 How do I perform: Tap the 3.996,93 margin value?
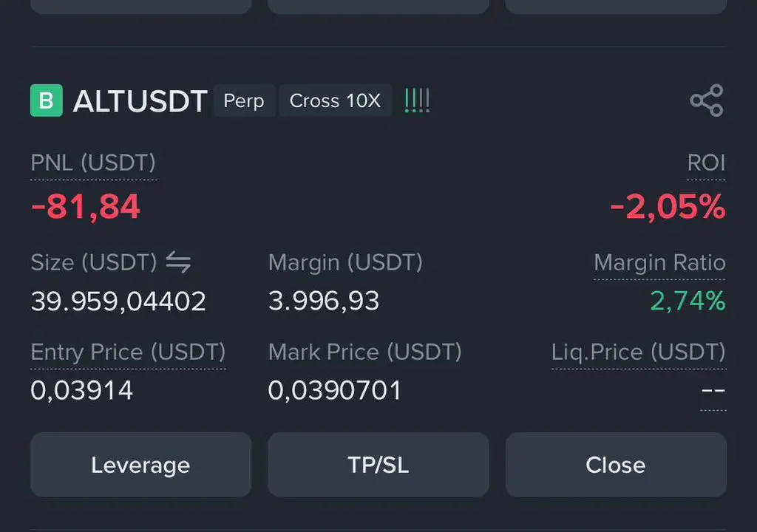click(x=324, y=301)
